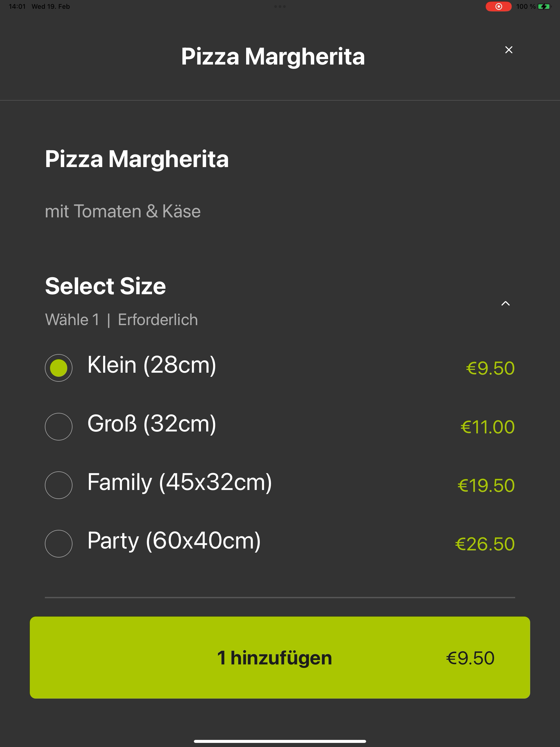The width and height of the screenshot is (560, 747).
Task: Tap the Select Size heading
Action: tap(105, 286)
